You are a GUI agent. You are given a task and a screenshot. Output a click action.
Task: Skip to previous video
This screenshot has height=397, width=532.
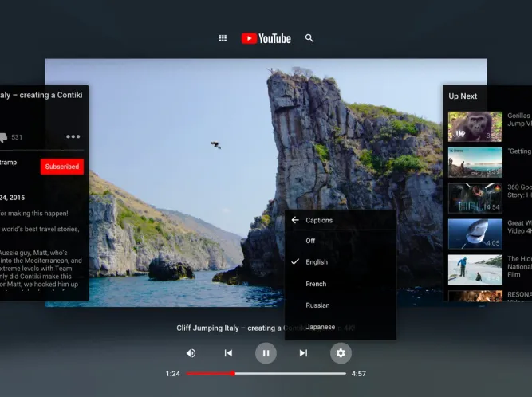click(228, 353)
